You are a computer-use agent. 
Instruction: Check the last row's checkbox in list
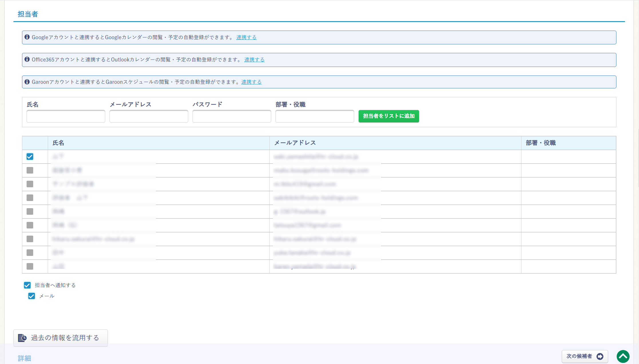click(x=30, y=266)
